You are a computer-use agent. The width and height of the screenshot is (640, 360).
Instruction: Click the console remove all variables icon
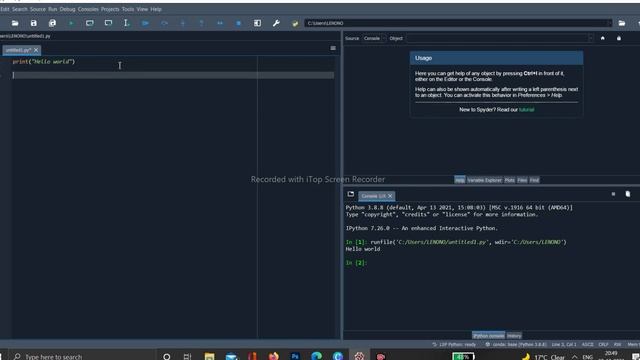point(628,194)
